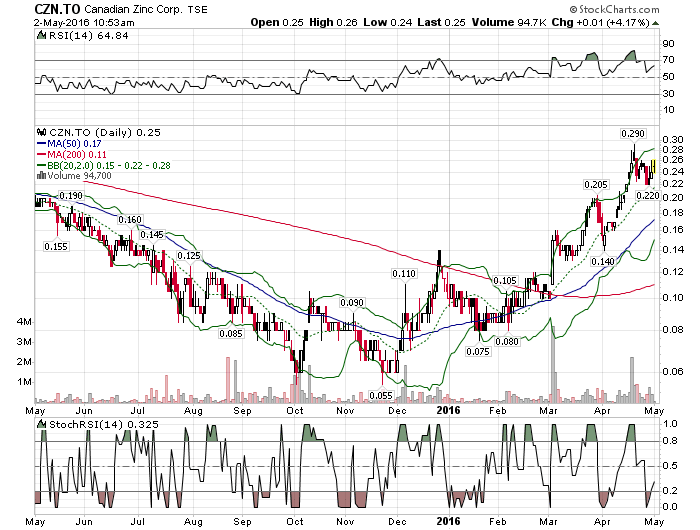
Task: Click the 0.080 price annotation
Action: point(507,342)
